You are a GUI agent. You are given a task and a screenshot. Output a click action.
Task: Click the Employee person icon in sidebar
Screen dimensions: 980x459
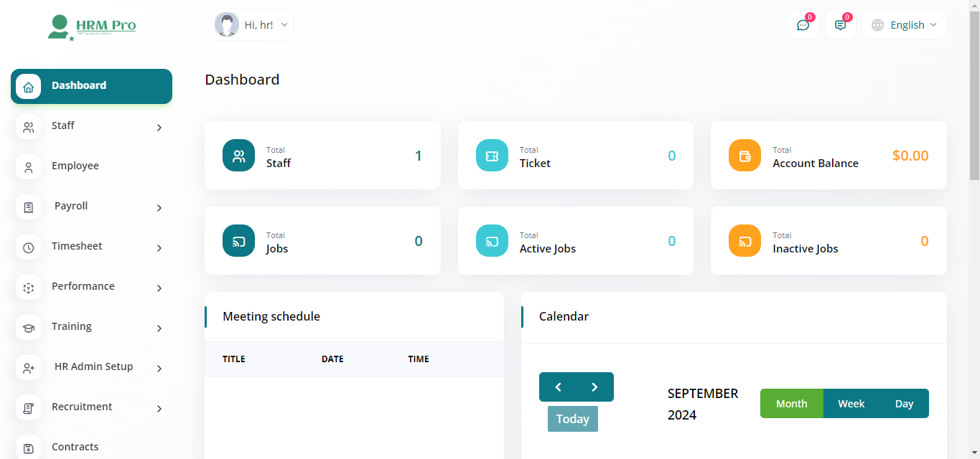pos(28,167)
